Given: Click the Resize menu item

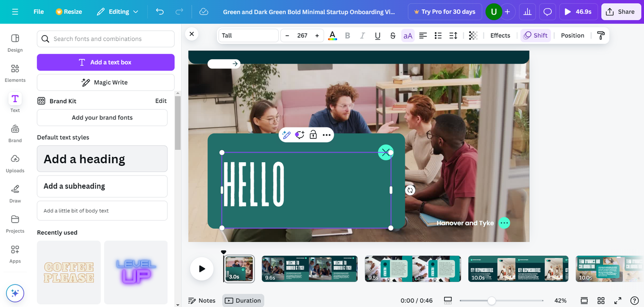Looking at the screenshot, I should (69, 12).
